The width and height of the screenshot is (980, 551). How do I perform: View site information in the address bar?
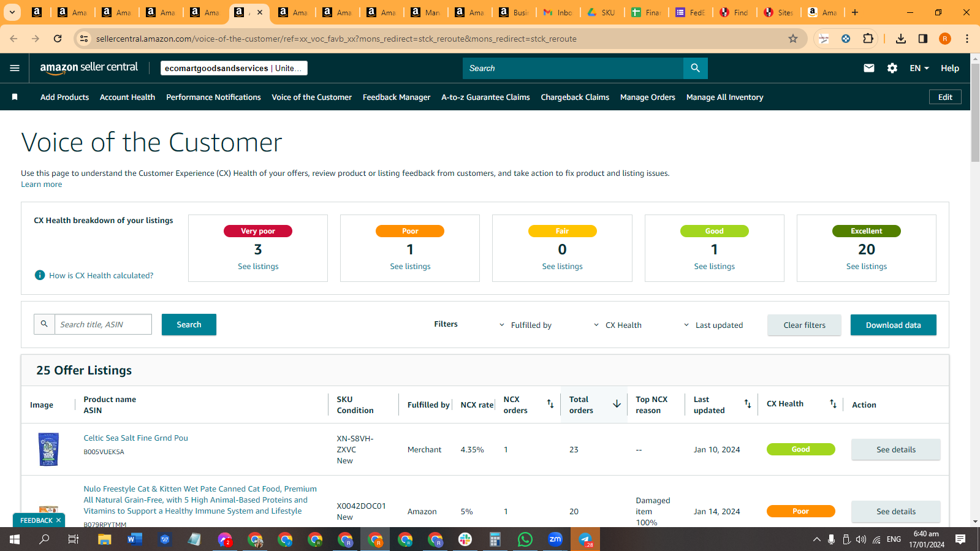tap(84, 39)
